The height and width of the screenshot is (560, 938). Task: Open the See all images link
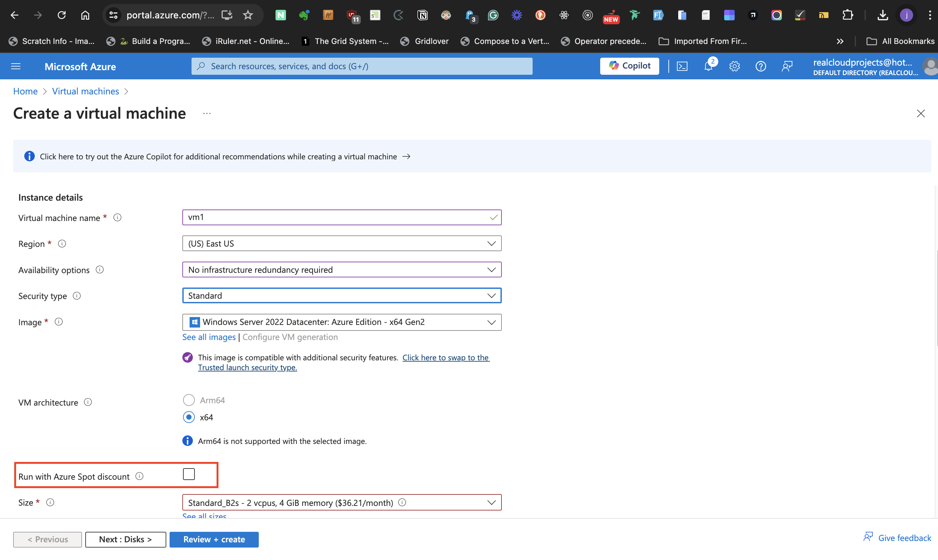coord(208,337)
